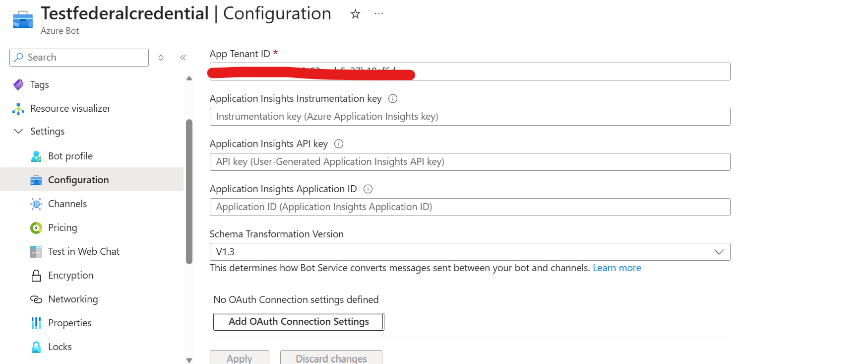Show info for Application Insights Application ID
The height and width of the screenshot is (364, 868).
368,189
